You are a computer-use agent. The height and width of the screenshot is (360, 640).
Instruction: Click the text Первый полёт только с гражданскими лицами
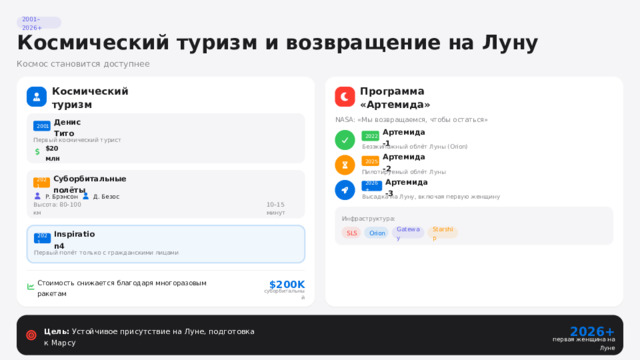tap(106, 253)
